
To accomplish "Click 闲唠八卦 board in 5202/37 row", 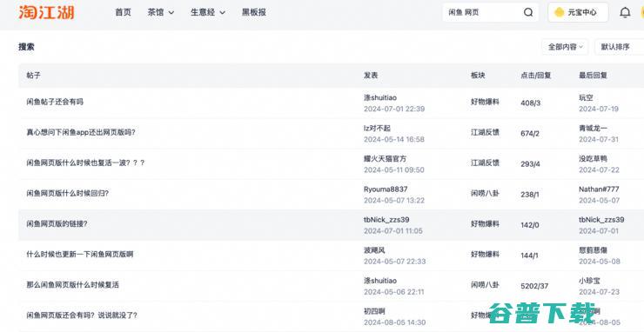I will click(x=485, y=284).
